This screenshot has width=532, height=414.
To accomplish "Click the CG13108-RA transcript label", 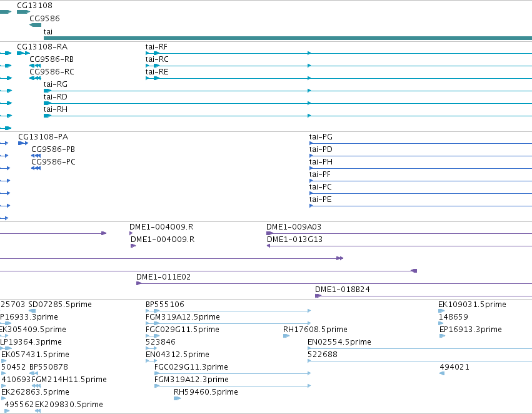I will click(42, 46).
